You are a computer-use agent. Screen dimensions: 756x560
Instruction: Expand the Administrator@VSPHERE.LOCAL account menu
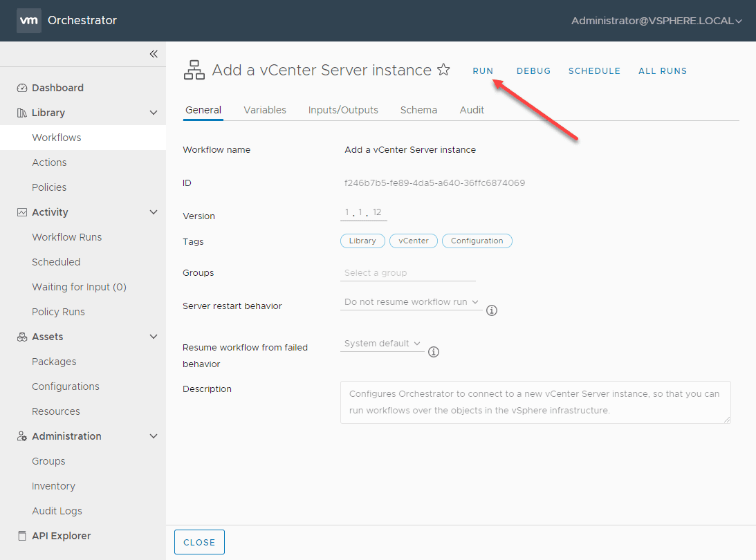point(656,21)
